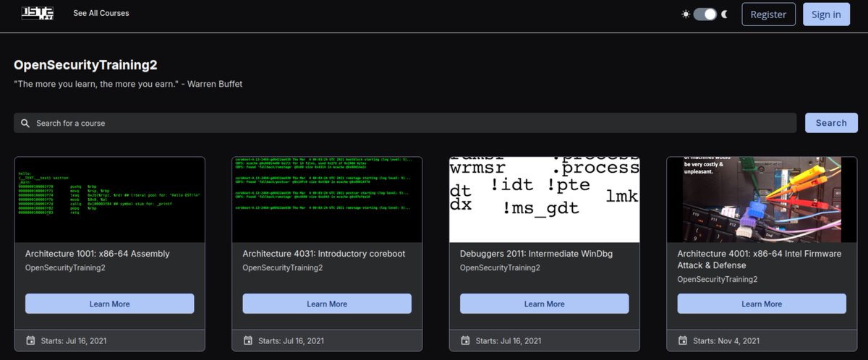Click calendar icon beside Nov 4, 2021 start date

682,340
